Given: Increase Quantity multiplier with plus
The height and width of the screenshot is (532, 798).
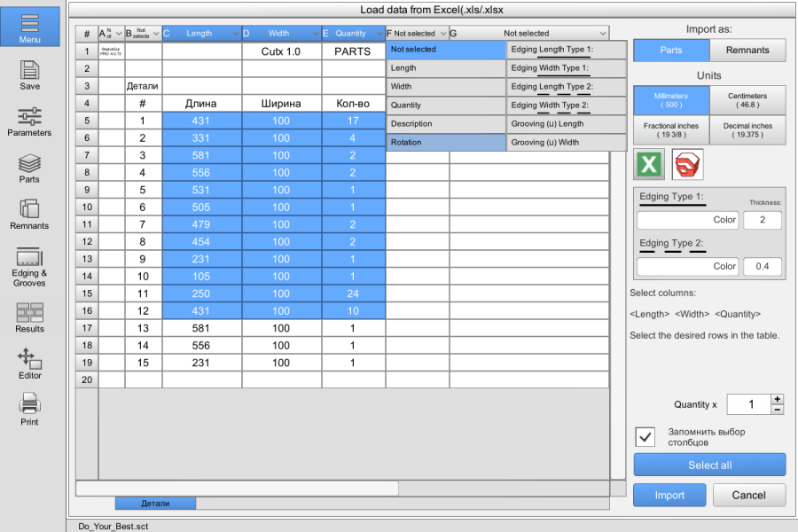Looking at the screenshot, I should (777, 399).
